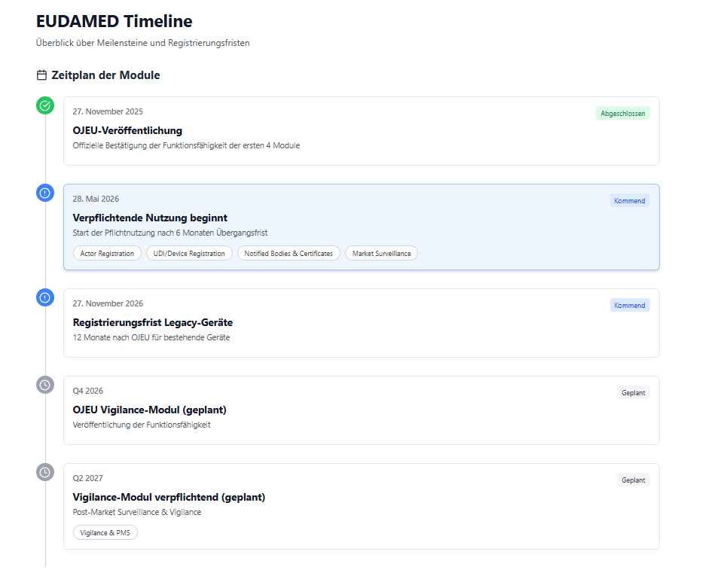Image resolution: width=702 pixels, height=588 pixels.
Task: Select the UDI/Device Registration tag
Action: (189, 254)
